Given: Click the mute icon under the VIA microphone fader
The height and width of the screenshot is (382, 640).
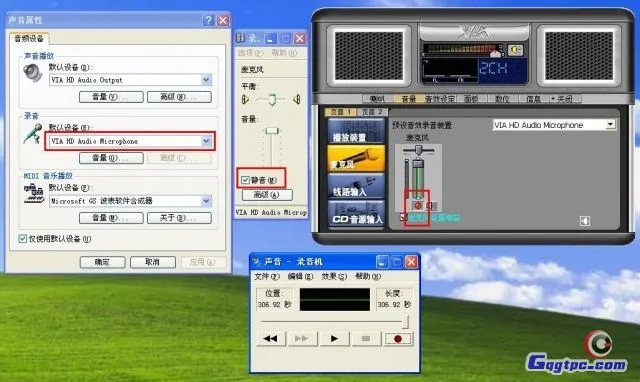Looking at the screenshot, I should click(x=418, y=206).
